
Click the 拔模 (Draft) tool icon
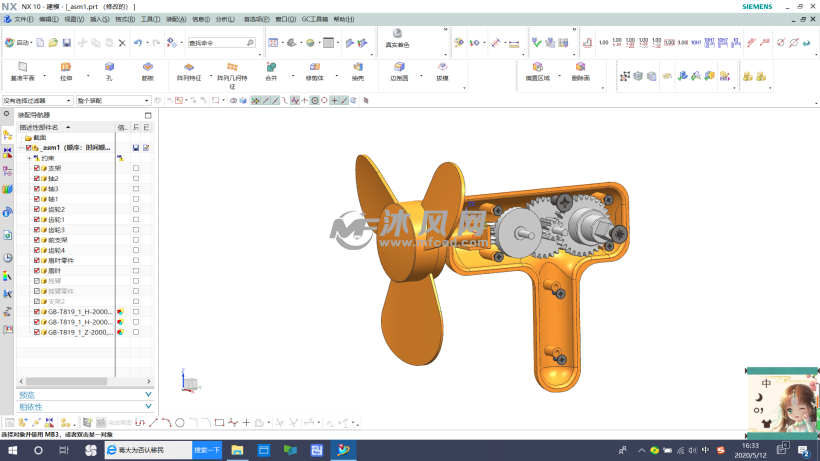click(441, 67)
